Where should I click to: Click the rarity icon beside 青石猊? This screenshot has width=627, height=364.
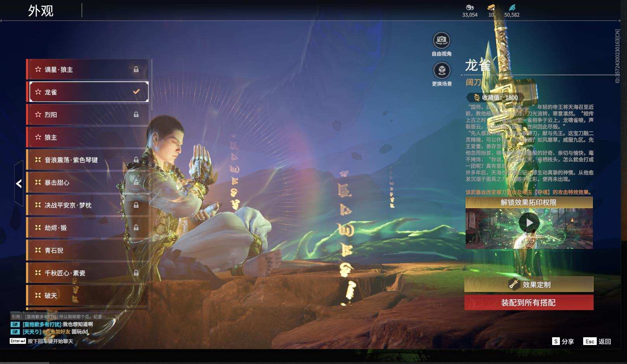(38, 250)
